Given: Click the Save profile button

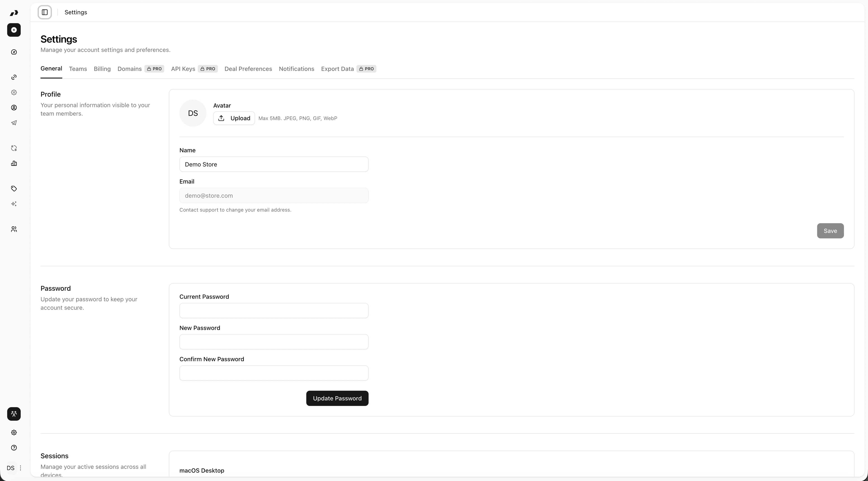Looking at the screenshot, I should [x=830, y=231].
